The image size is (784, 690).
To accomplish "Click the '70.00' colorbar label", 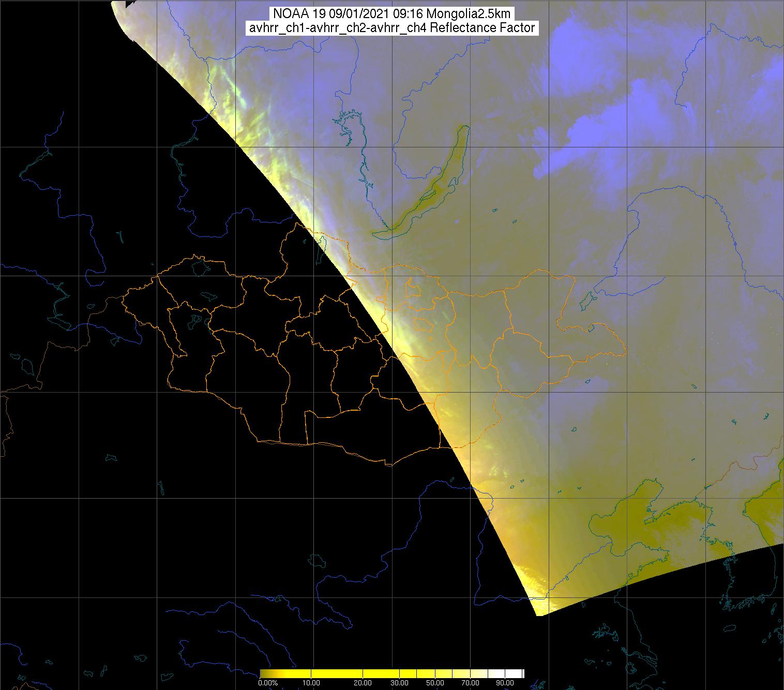I will [470, 683].
